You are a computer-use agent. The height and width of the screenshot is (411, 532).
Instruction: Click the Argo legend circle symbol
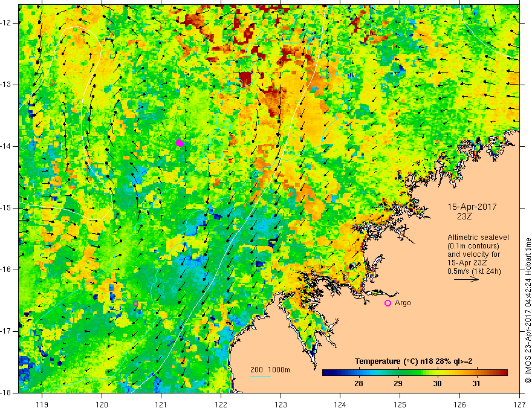(x=388, y=303)
